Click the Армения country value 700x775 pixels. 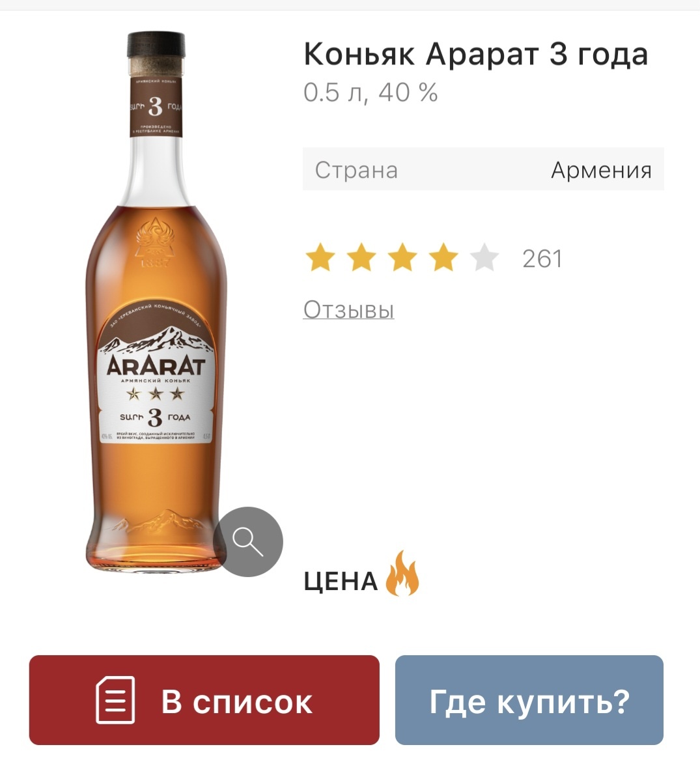click(601, 170)
